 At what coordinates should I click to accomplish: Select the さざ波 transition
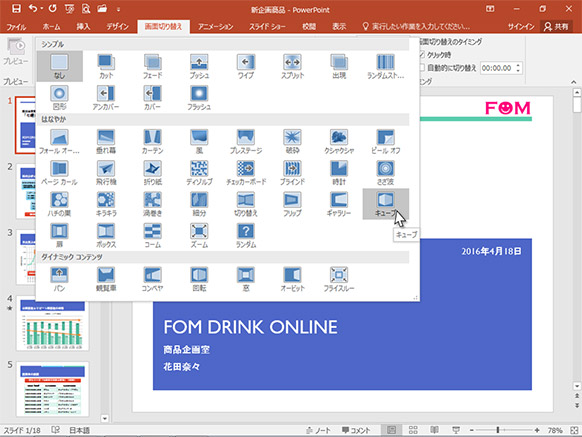click(x=386, y=173)
